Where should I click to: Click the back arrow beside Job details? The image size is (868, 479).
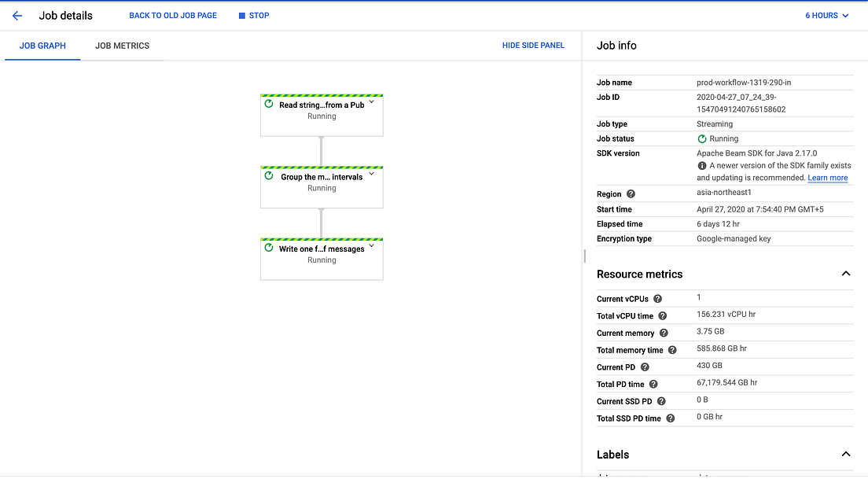(17, 15)
